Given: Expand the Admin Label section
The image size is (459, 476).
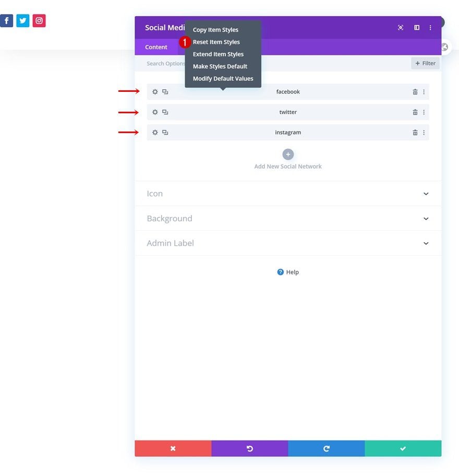Looking at the screenshot, I should coord(287,243).
